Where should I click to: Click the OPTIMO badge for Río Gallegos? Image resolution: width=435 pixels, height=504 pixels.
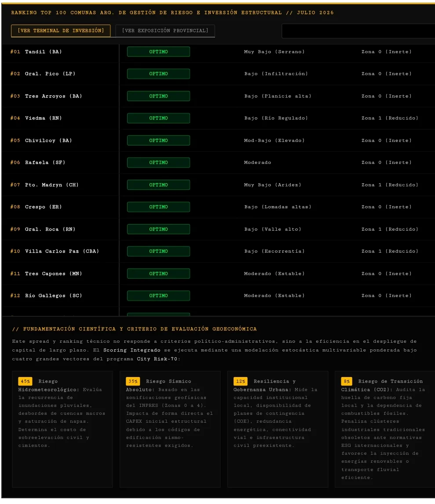click(x=158, y=295)
